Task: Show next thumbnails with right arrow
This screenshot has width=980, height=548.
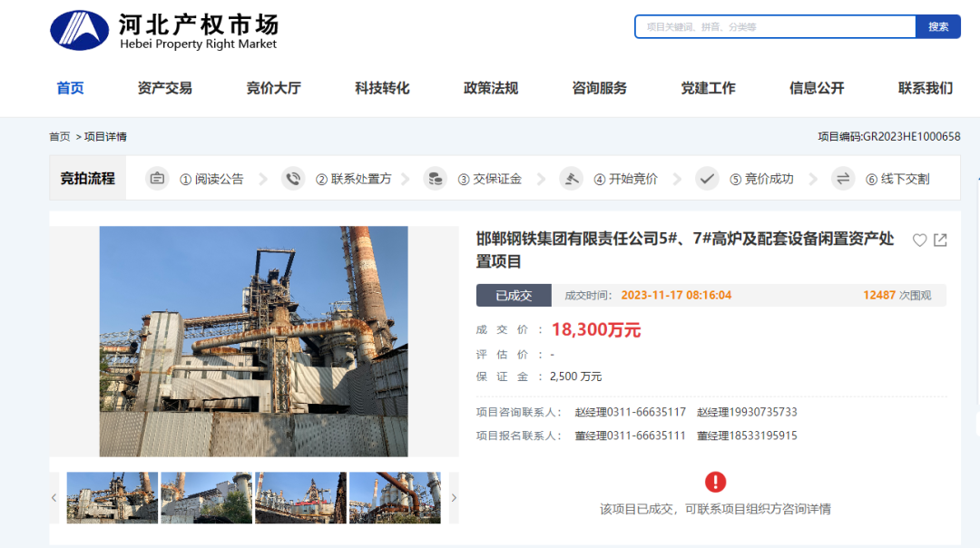Action: click(454, 497)
